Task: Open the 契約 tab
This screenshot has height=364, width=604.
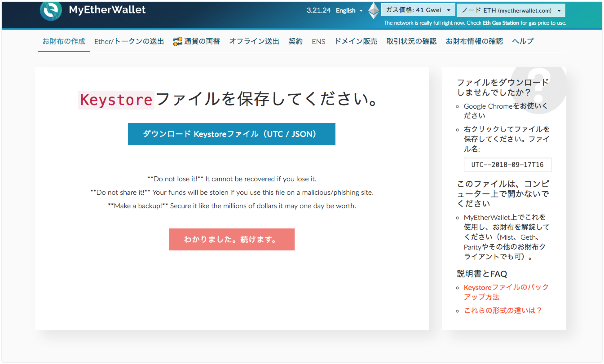Action: (x=295, y=41)
